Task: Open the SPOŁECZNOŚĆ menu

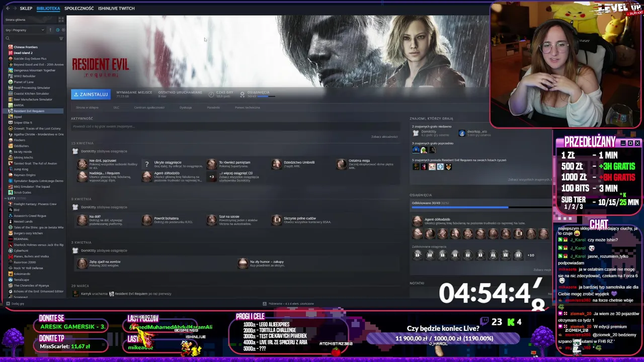Action: [x=79, y=8]
